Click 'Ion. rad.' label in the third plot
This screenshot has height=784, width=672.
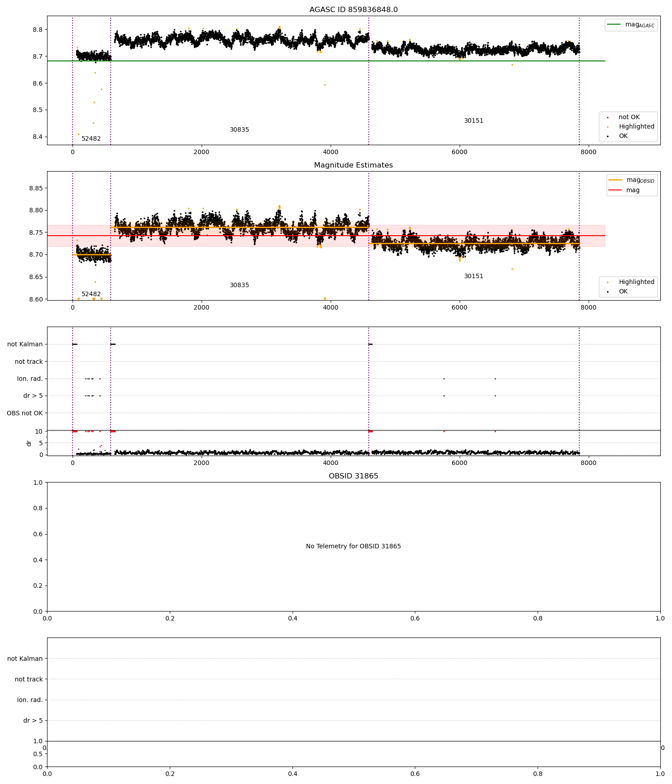30,379
